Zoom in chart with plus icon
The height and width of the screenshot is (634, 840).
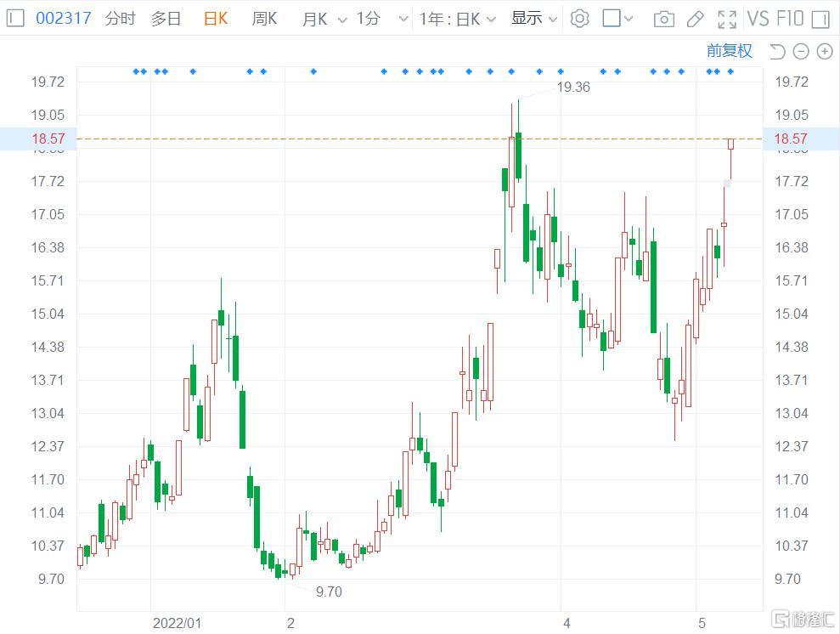(825, 52)
